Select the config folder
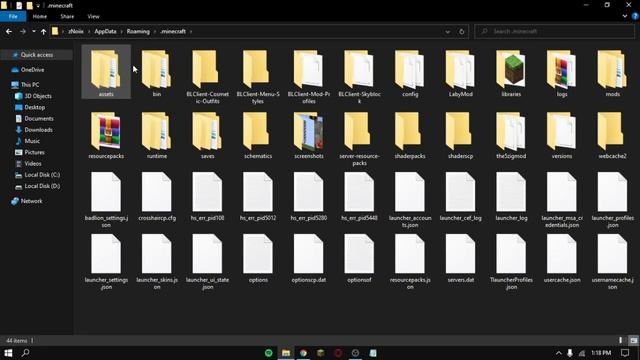640x360 pixels. pyautogui.click(x=410, y=73)
